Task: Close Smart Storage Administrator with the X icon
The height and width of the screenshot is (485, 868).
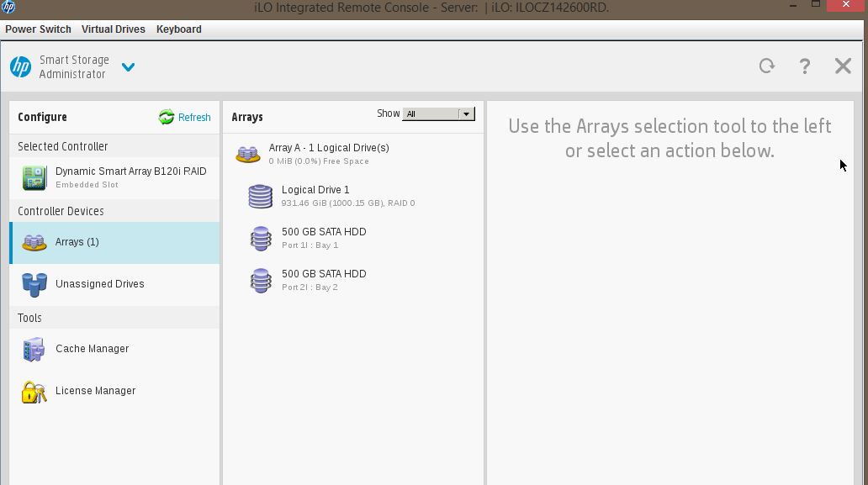Action: pyautogui.click(x=843, y=66)
